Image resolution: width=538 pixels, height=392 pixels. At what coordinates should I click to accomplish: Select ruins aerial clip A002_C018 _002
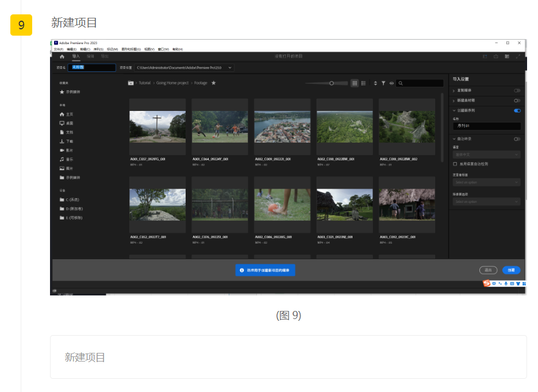[x=407, y=126]
